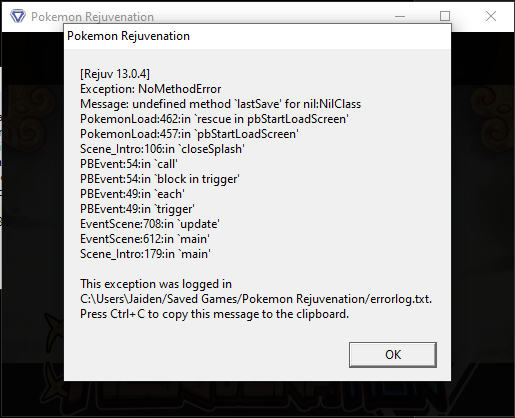The width and height of the screenshot is (515, 418).
Task: Click the main window title text behind the dialog
Action: point(92,17)
